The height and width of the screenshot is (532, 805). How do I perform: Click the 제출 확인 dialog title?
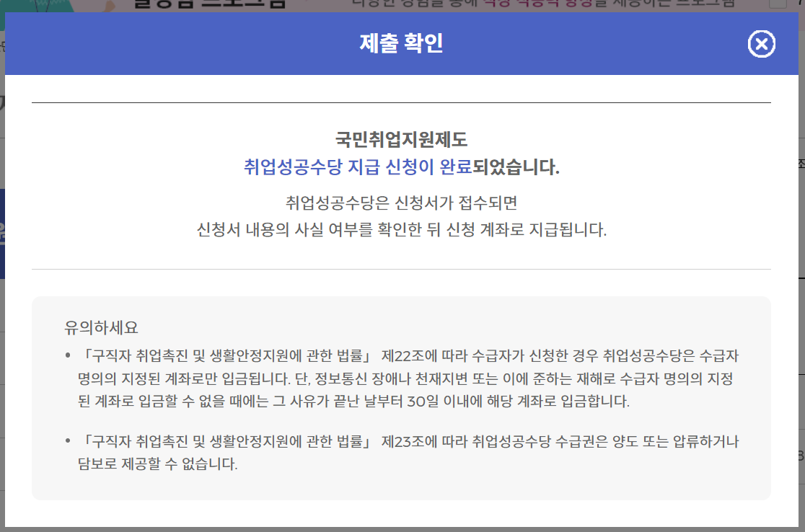point(401,43)
